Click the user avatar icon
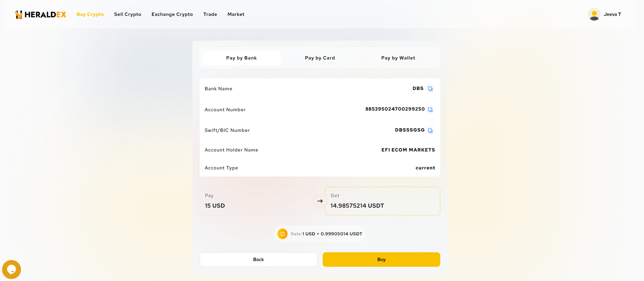The image size is (644, 281). click(x=594, y=15)
